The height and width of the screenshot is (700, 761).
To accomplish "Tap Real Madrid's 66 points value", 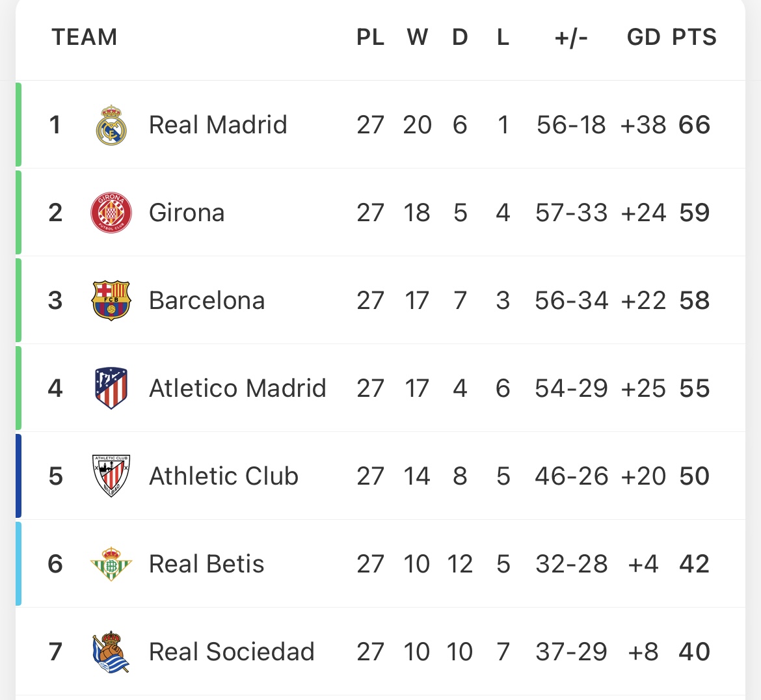I will tap(695, 125).
